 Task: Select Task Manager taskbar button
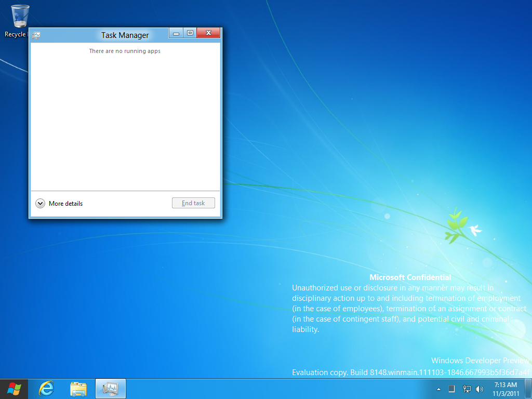tap(111, 389)
